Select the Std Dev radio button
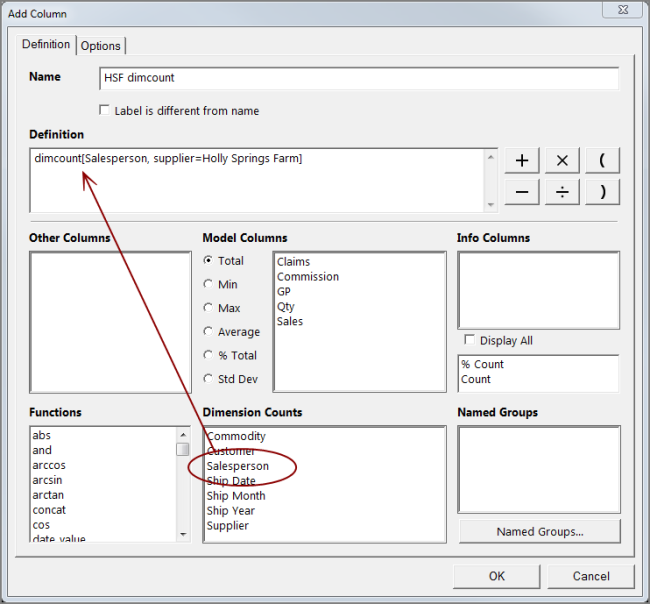Image resolution: width=650 pixels, height=604 pixels. 208,378
